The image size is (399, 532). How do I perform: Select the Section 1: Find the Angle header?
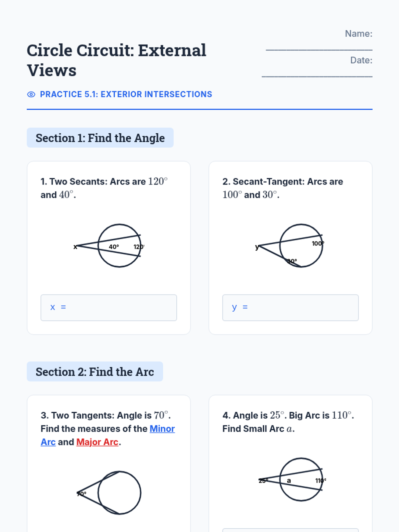(x=100, y=138)
